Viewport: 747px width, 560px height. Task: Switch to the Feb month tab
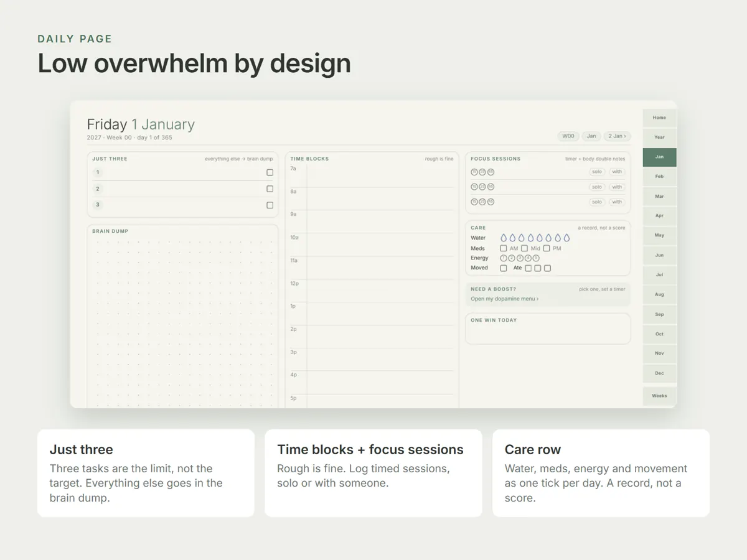click(659, 177)
